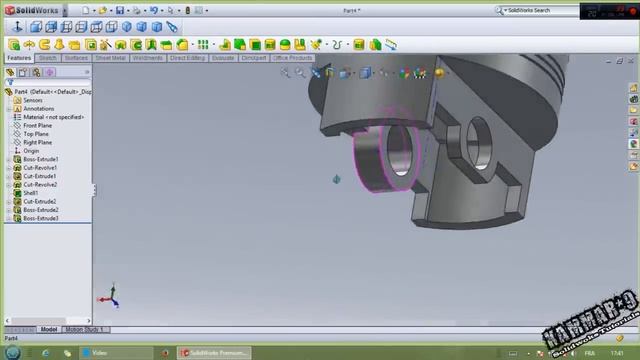Expand the Annotations tree node

[9, 109]
